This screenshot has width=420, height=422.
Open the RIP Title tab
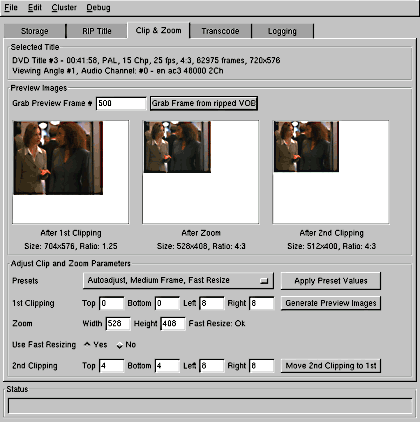[97, 31]
